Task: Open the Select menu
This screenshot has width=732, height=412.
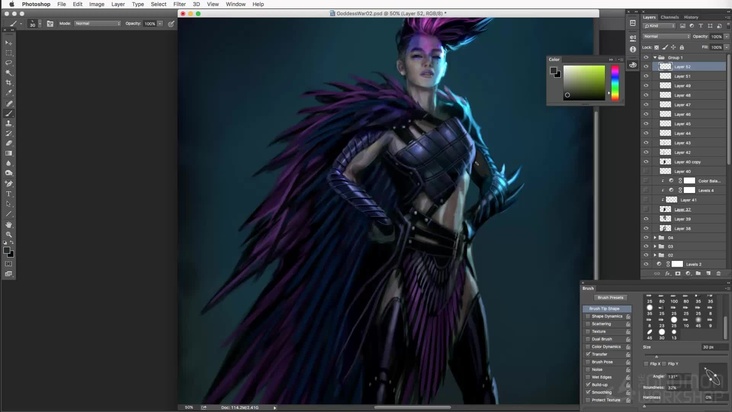Action: coord(158,4)
